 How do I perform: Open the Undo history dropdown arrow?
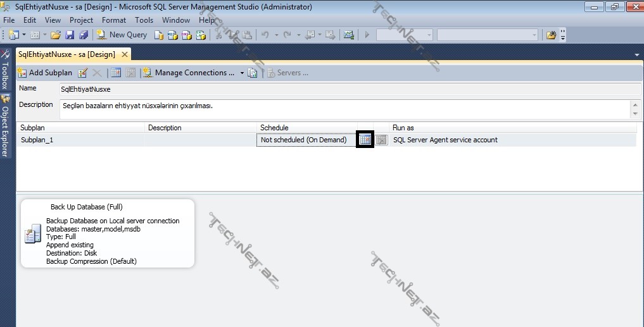pyautogui.click(x=276, y=35)
